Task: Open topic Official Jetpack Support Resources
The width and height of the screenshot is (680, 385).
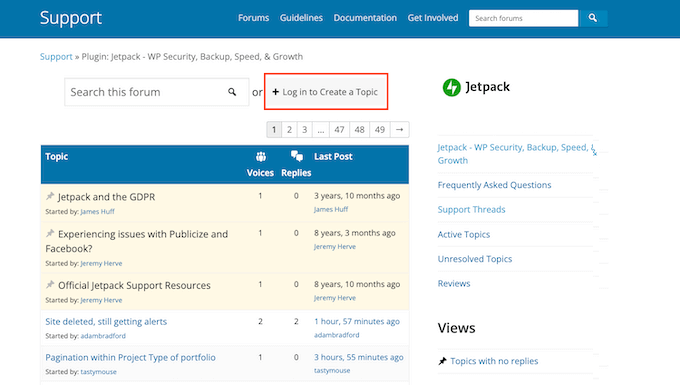Action: pos(134,285)
